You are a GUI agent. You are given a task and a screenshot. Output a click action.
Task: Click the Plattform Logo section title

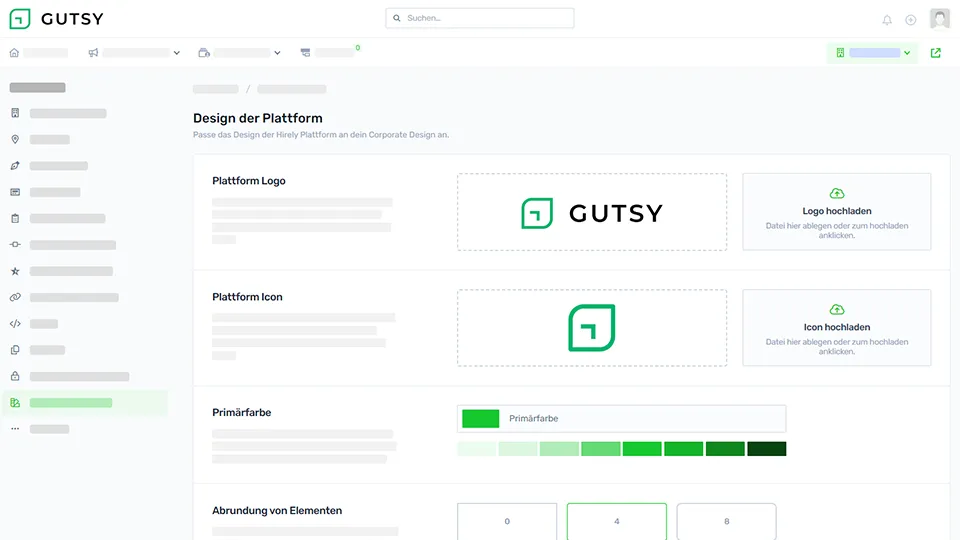click(x=249, y=181)
